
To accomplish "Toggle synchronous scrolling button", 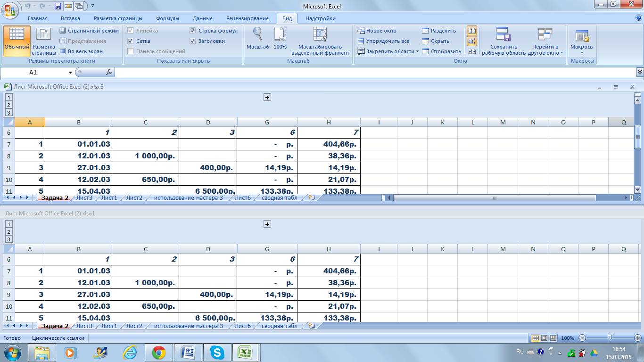I will click(x=471, y=41).
